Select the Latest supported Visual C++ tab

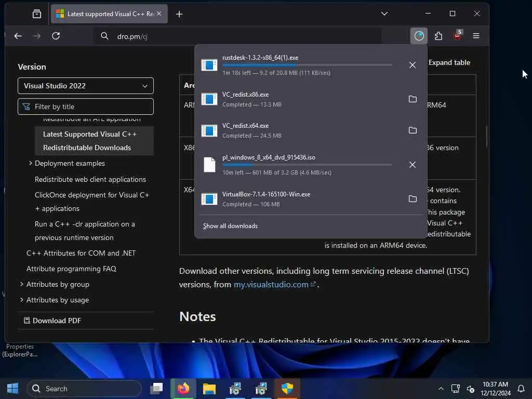pyautogui.click(x=109, y=14)
